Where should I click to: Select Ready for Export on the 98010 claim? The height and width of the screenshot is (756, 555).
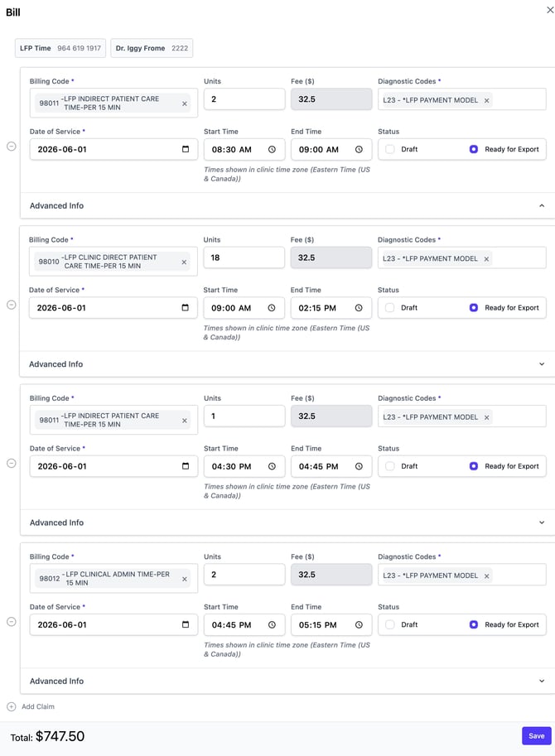pyautogui.click(x=474, y=307)
